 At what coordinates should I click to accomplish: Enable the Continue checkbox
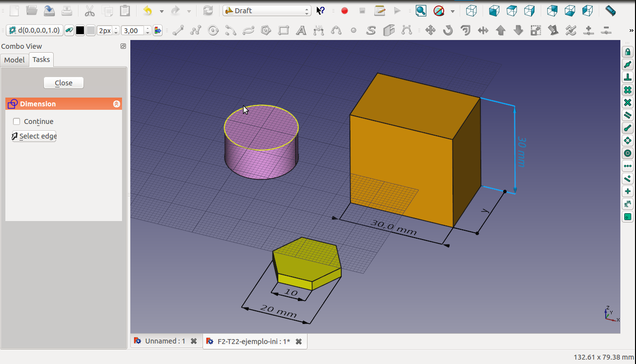point(17,121)
